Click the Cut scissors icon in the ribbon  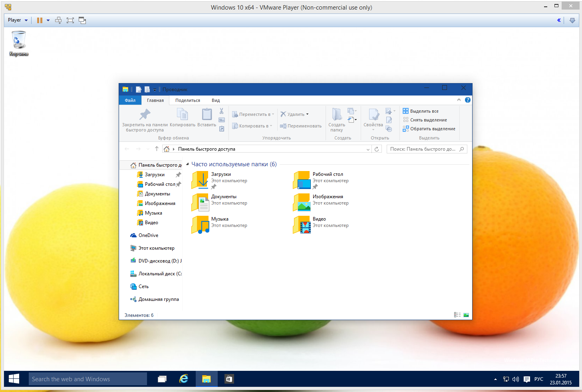tap(222, 111)
